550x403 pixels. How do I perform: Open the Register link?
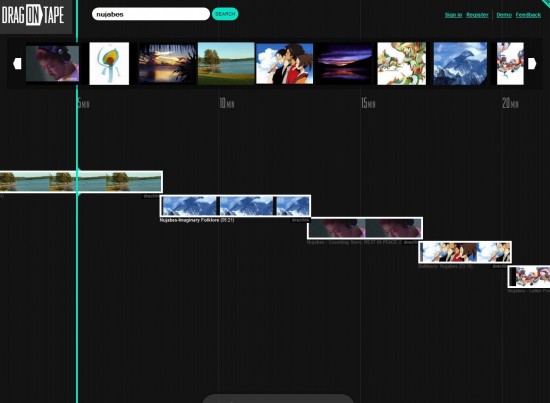[x=477, y=15]
